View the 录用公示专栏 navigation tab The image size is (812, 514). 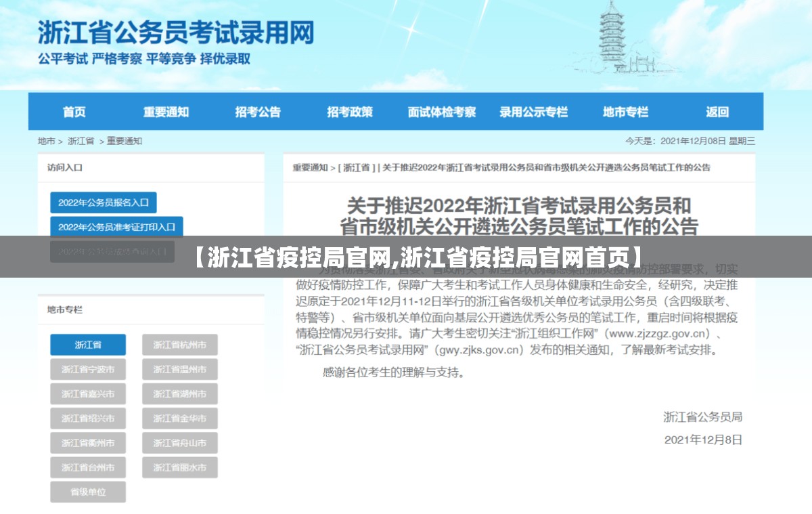point(534,112)
